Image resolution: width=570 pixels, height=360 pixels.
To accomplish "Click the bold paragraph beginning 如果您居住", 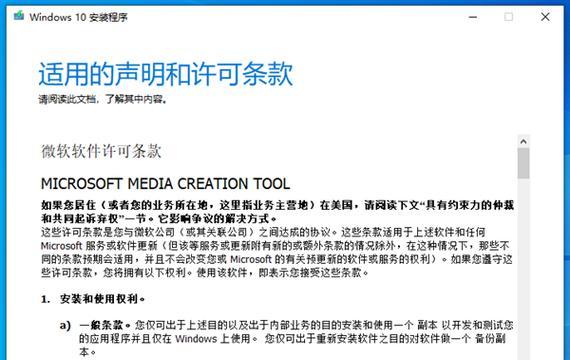I will (x=277, y=212).
